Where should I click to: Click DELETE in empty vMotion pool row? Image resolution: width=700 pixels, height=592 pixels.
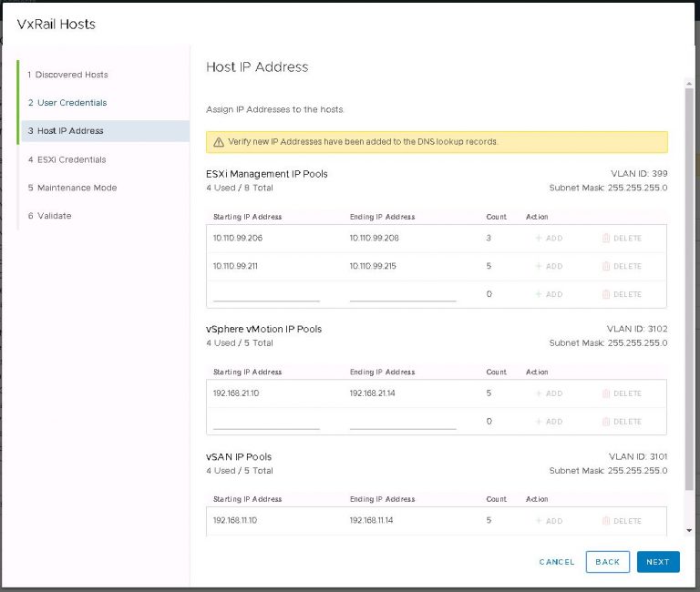point(622,422)
